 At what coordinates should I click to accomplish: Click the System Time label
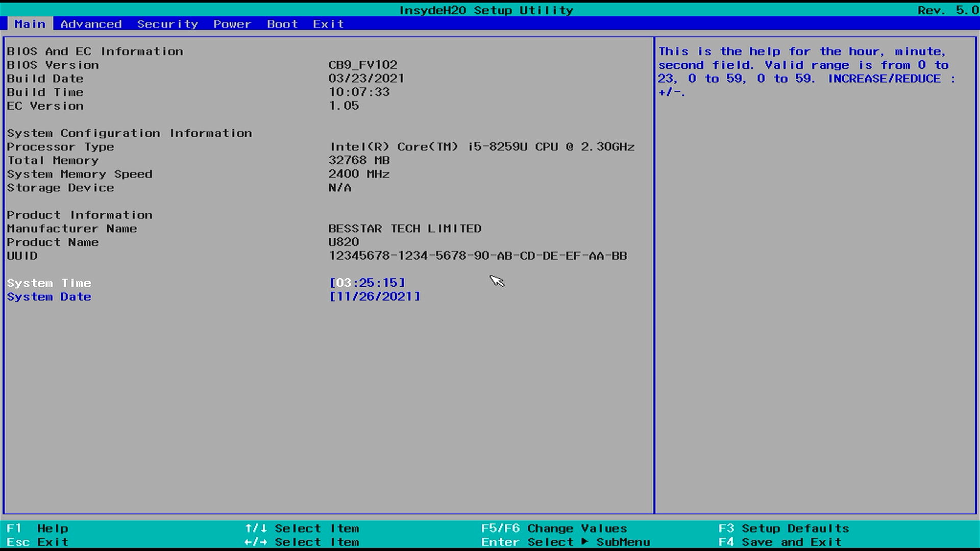49,283
